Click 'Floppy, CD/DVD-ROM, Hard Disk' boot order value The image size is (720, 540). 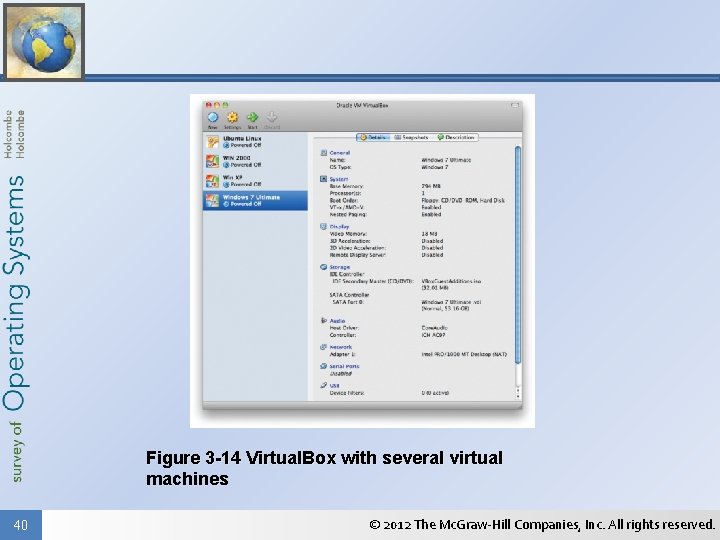click(463, 200)
